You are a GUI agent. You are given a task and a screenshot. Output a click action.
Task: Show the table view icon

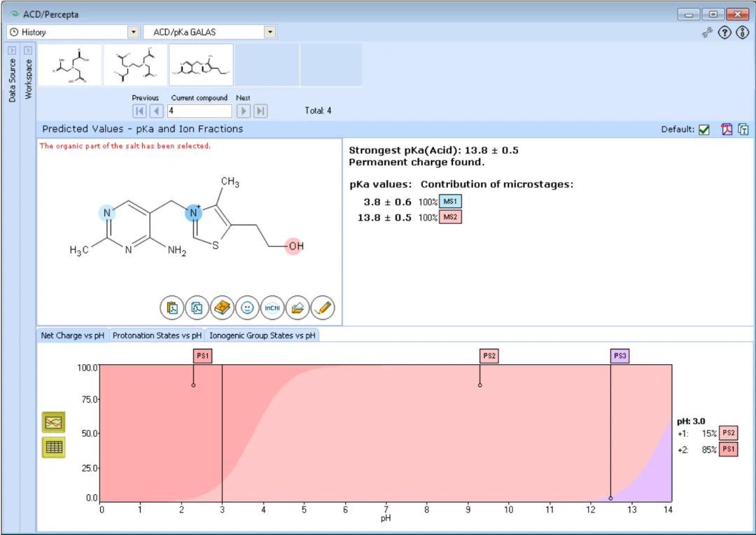(x=53, y=447)
